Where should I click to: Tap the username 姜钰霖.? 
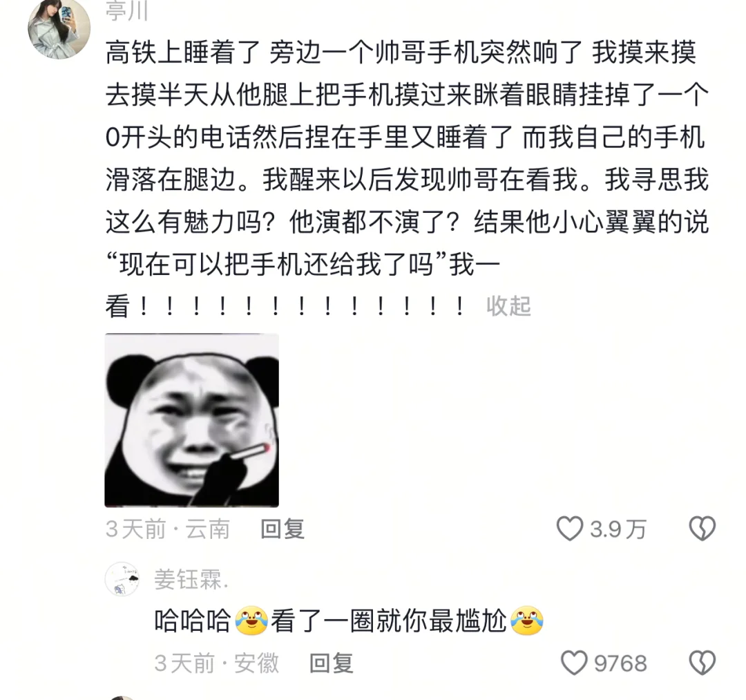point(191,579)
